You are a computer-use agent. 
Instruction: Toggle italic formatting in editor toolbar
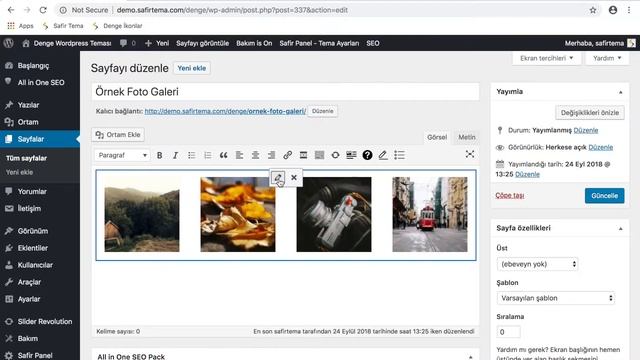pos(176,155)
